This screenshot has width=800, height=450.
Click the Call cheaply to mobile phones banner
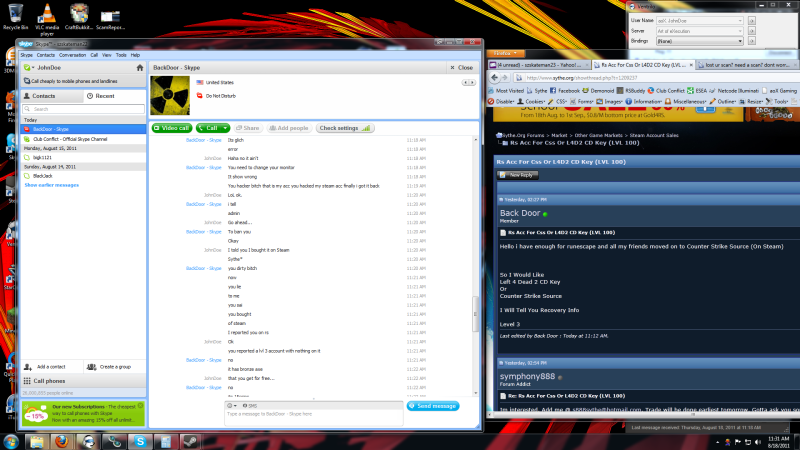coord(83,81)
